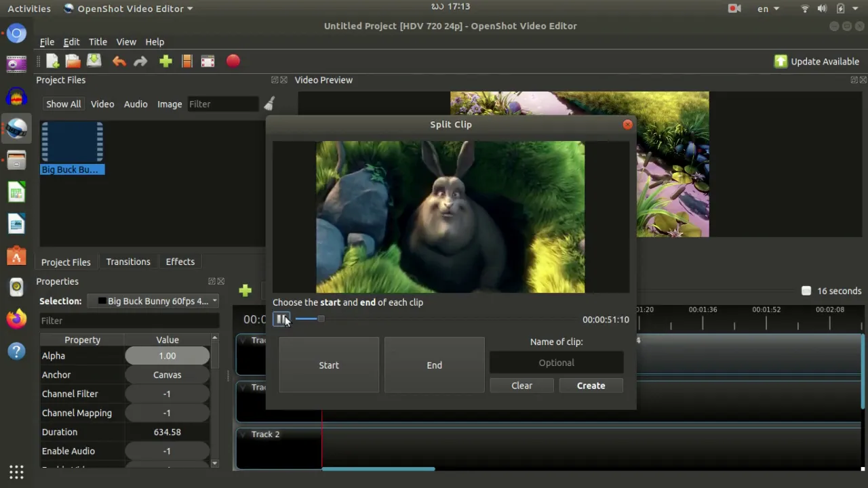Viewport: 868px width, 488px height.
Task: Click the screen recording indicator in top bar
Action: [x=734, y=9]
